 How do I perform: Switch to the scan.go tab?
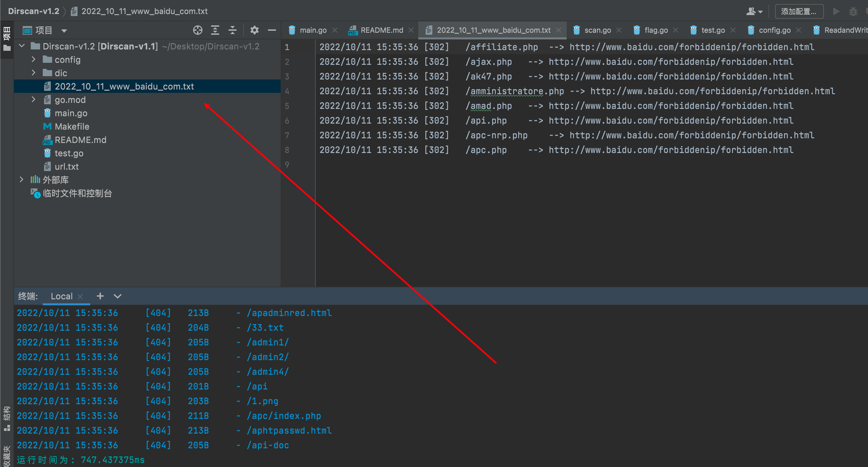[597, 30]
